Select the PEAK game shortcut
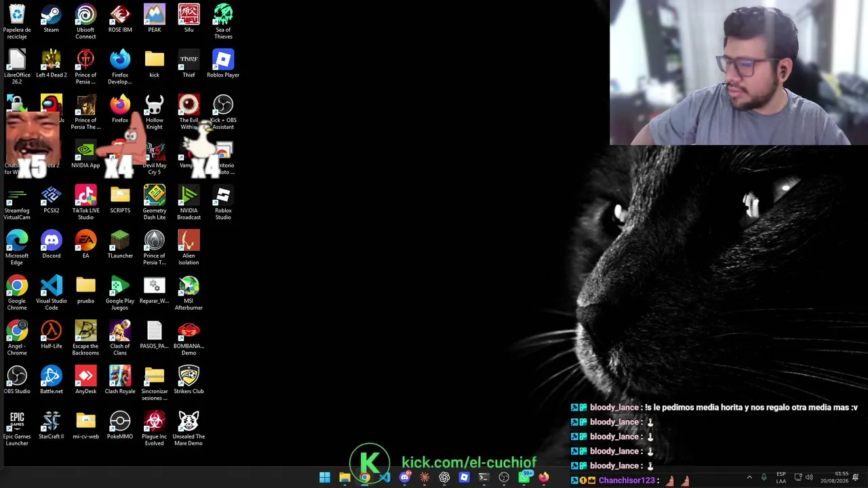 pos(155,19)
